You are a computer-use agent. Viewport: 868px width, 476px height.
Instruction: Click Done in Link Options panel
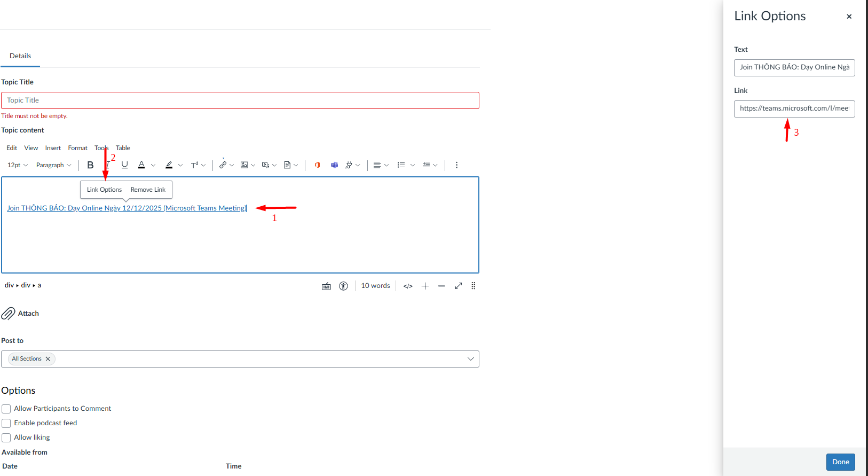[x=840, y=462]
